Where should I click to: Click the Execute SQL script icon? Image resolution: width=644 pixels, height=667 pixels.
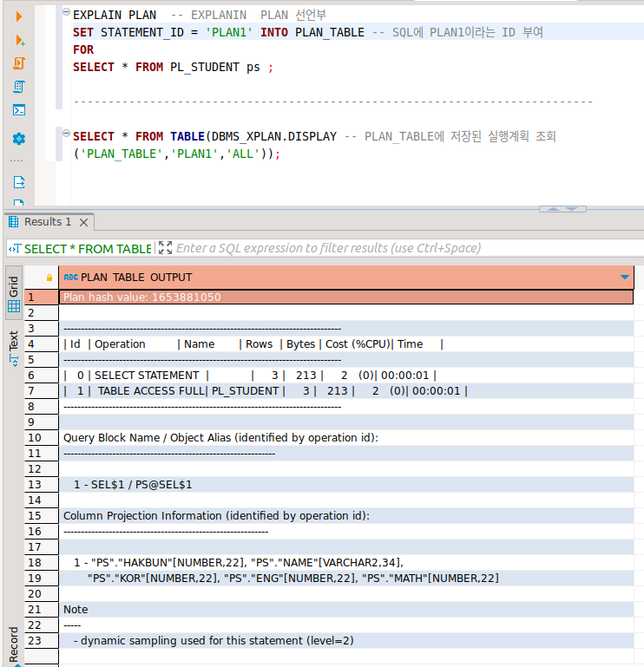19,63
